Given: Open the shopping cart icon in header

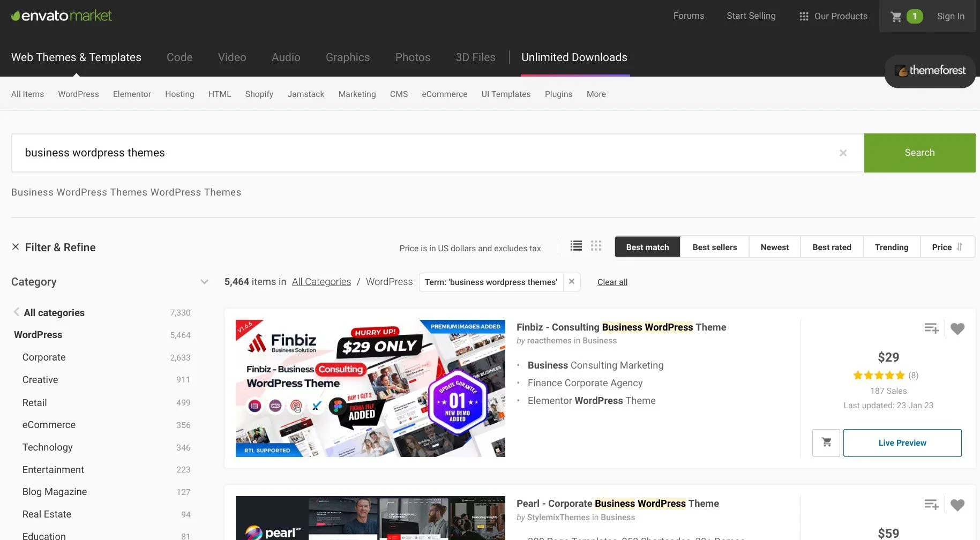Looking at the screenshot, I should click(896, 17).
